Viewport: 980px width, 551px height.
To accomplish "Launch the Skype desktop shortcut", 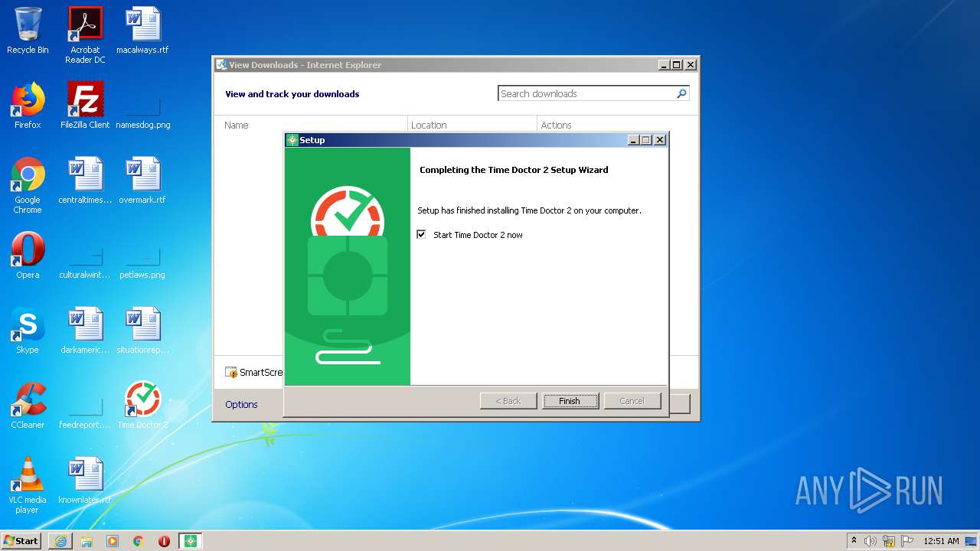I will tap(28, 331).
